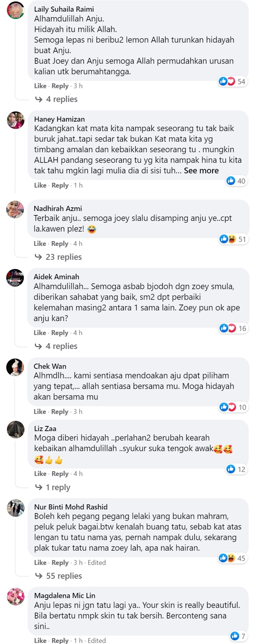Viewport: 268px width, 644px height.
Task: Show the 10 reactions on Chek Wan's comment
Action: pyautogui.click(x=233, y=407)
